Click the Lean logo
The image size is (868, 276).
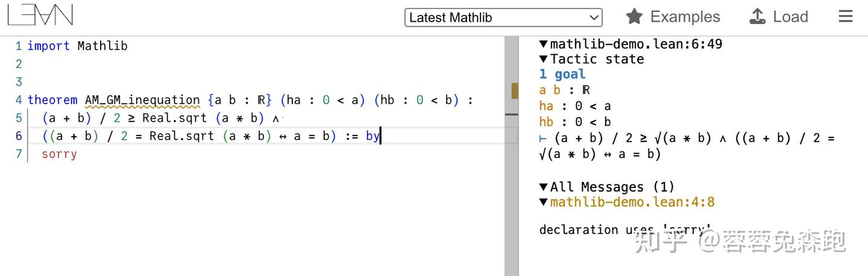tap(40, 15)
